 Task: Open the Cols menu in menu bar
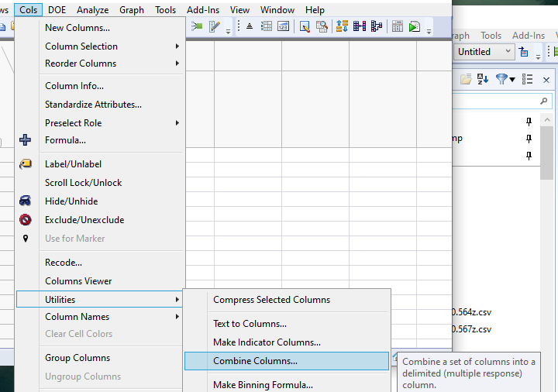[28, 10]
